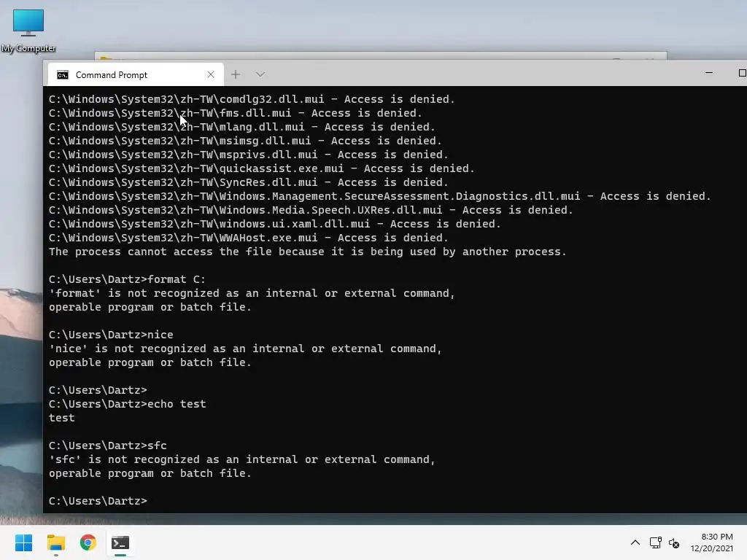The height and width of the screenshot is (560, 747).
Task: Click the SecureAssessment.Diagnostics.dll.mui line
Action: (379, 196)
